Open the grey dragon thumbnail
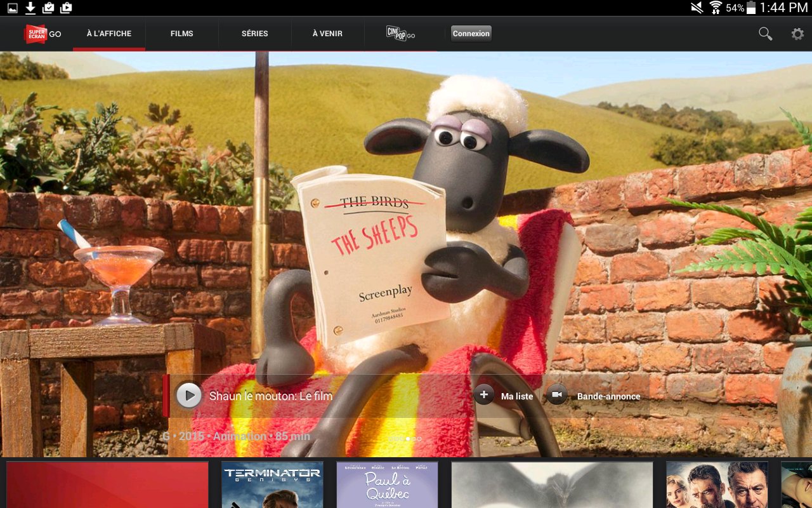This screenshot has width=812, height=508. (x=552, y=485)
